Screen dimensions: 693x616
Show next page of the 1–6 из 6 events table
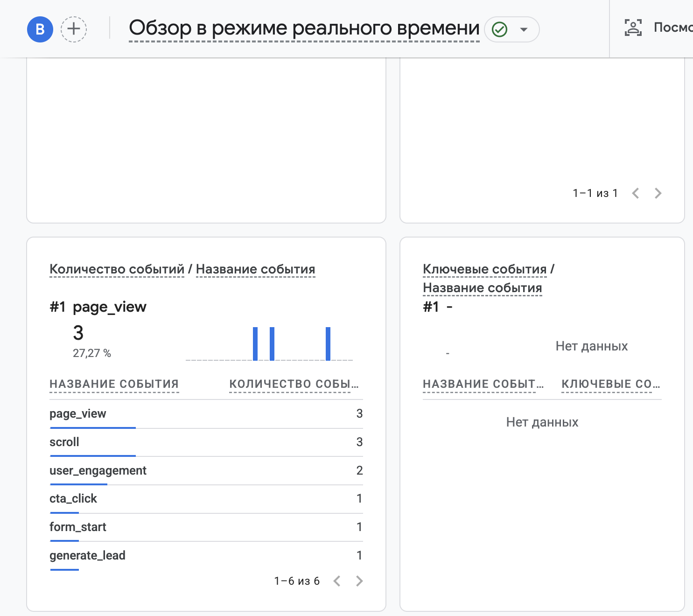pyautogui.click(x=359, y=581)
